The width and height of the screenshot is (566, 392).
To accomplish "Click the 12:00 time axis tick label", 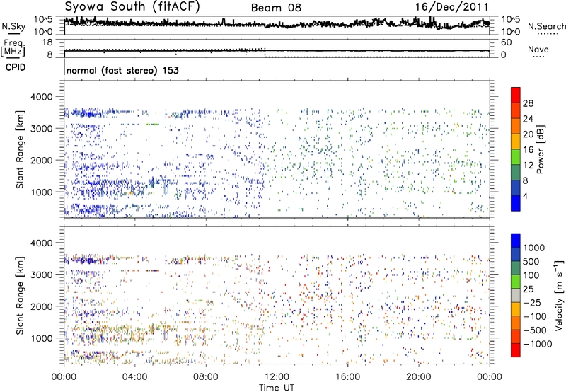I will click(x=277, y=377).
